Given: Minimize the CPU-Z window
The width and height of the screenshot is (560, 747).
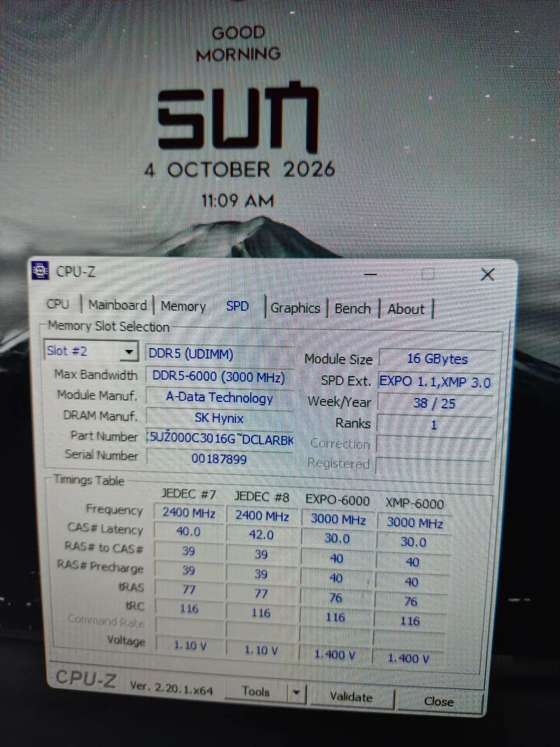Looking at the screenshot, I should tap(371, 273).
